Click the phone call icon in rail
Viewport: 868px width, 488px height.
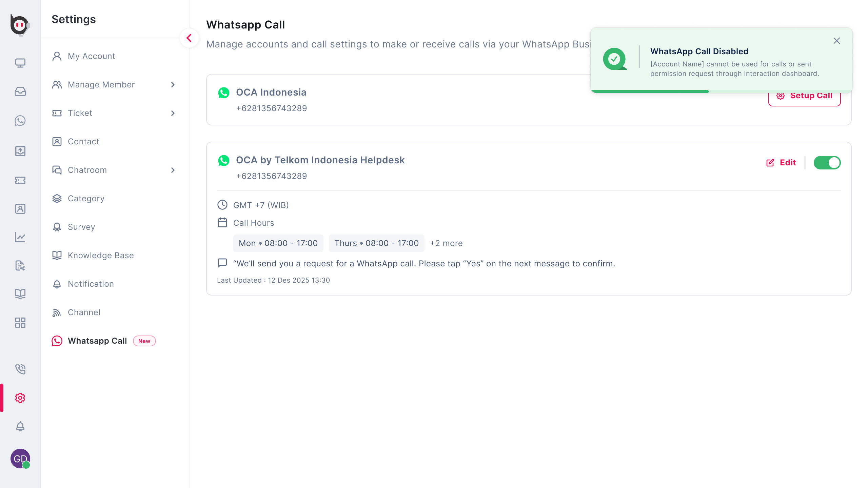point(20,369)
